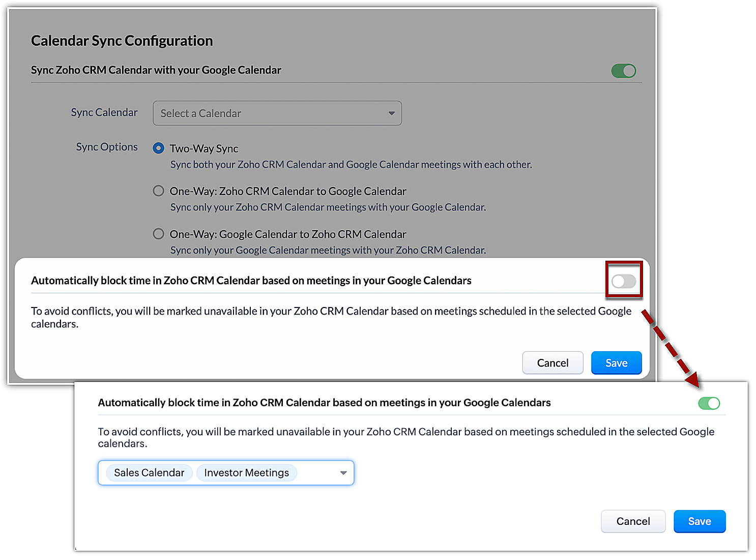The image size is (756, 560).
Task: Click the Investor Meetings chip
Action: [x=246, y=473]
